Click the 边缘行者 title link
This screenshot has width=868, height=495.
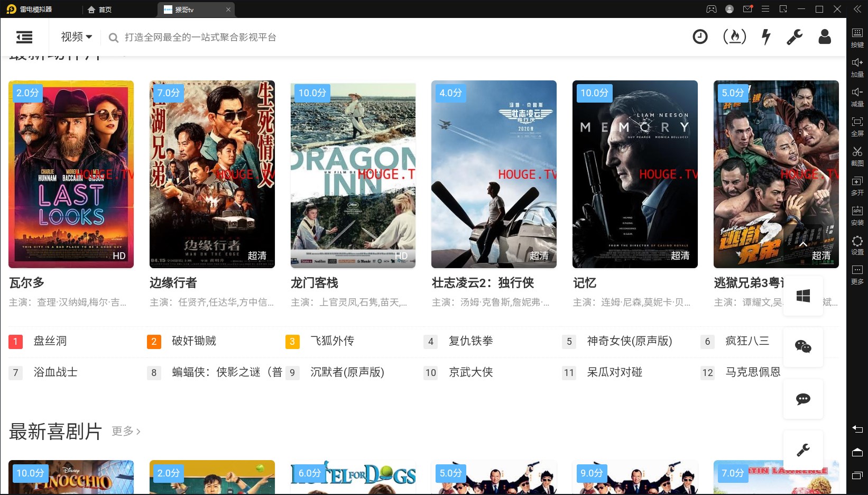[x=173, y=283]
